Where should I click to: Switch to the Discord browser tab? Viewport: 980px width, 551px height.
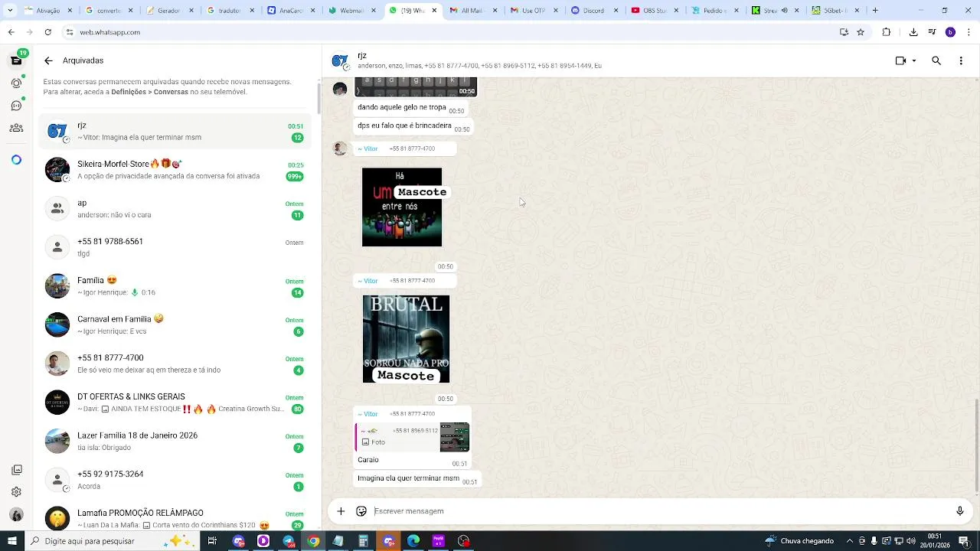[x=593, y=11]
